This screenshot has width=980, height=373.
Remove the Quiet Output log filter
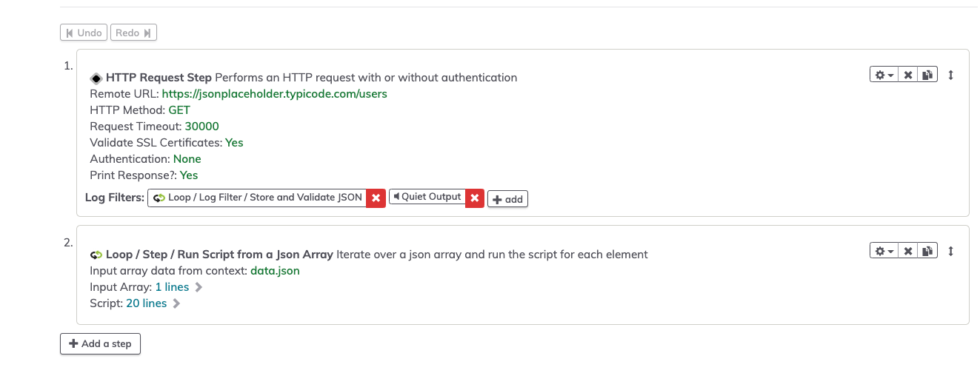pos(475,198)
